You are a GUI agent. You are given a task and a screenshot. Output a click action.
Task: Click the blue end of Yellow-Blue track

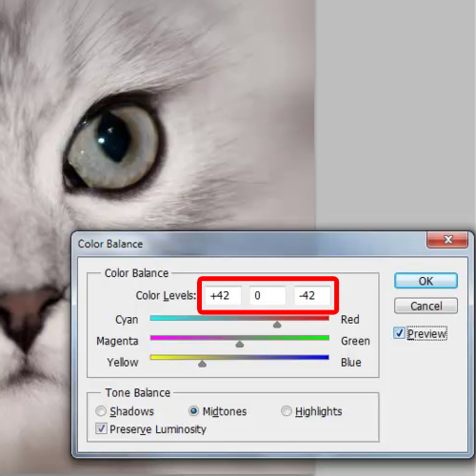coord(324,357)
